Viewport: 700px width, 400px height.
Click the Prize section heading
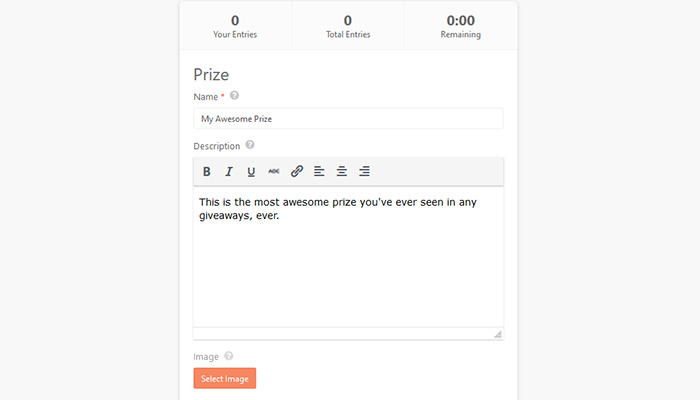[211, 75]
